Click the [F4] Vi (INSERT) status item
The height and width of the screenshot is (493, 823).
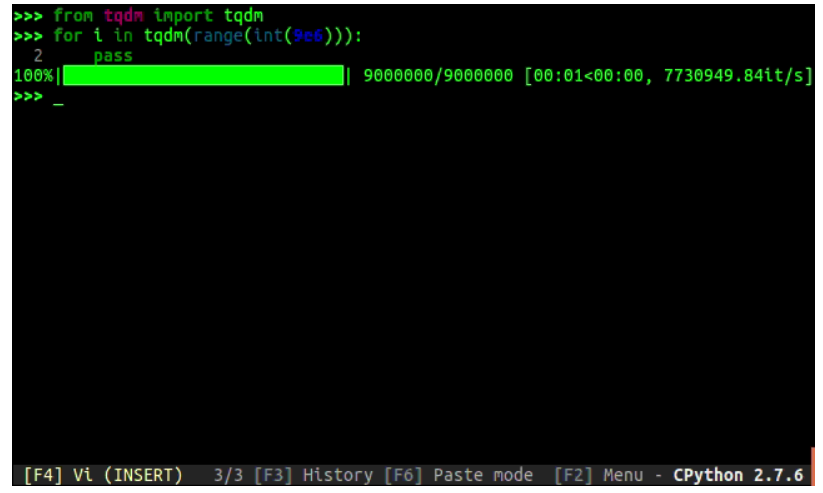(x=103, y=475)
